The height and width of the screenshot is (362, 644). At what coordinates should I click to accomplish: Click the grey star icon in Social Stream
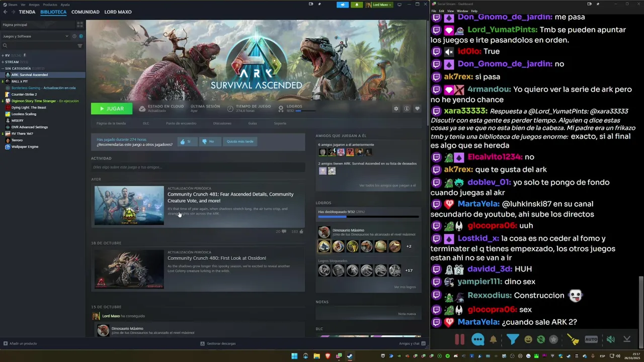click(553, 339)
